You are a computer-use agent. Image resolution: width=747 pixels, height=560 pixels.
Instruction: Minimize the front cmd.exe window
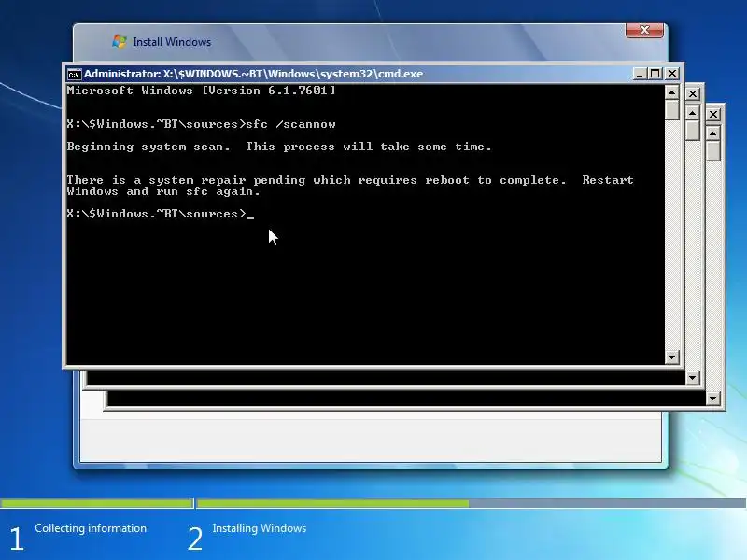(640, 74)
